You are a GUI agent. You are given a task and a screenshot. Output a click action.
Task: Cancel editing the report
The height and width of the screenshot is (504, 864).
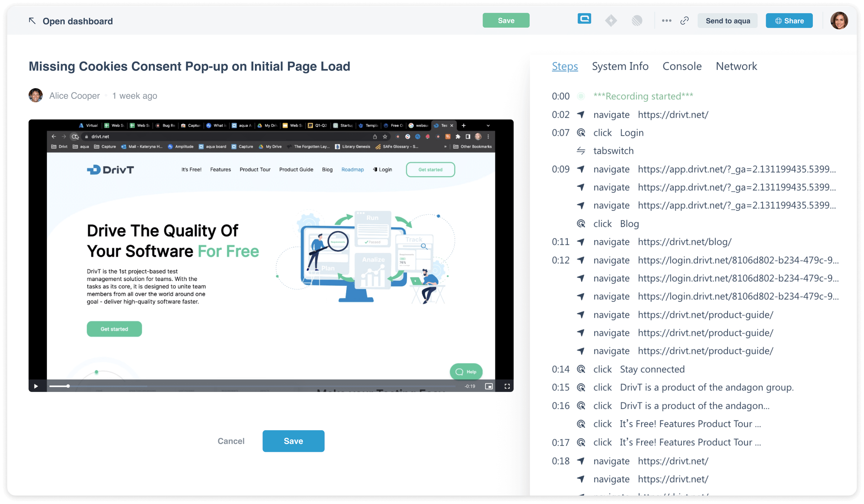(x=231, y=441)
